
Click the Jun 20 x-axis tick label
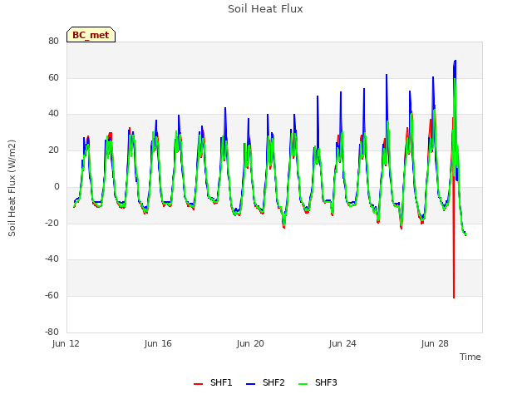tap(250, 343)
